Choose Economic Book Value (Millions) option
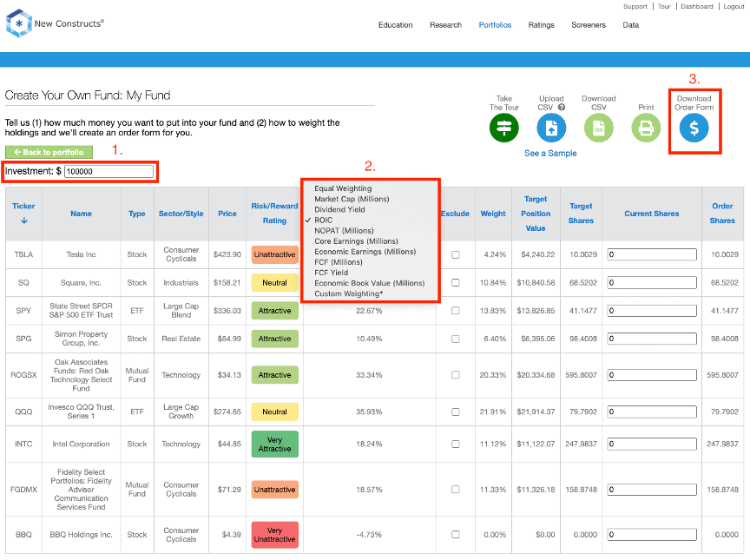 369,283
